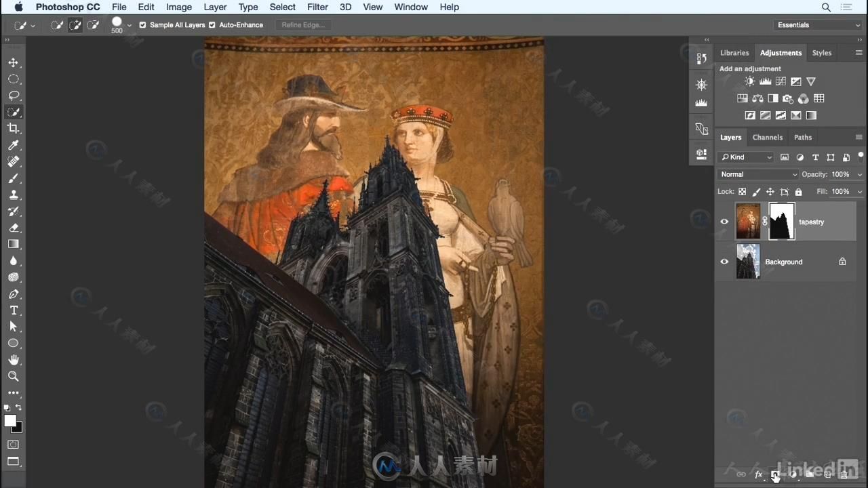Open the Edit Toolbar three-dots button
This screenshot has width=868, height=488.
[x=13, y=392]
